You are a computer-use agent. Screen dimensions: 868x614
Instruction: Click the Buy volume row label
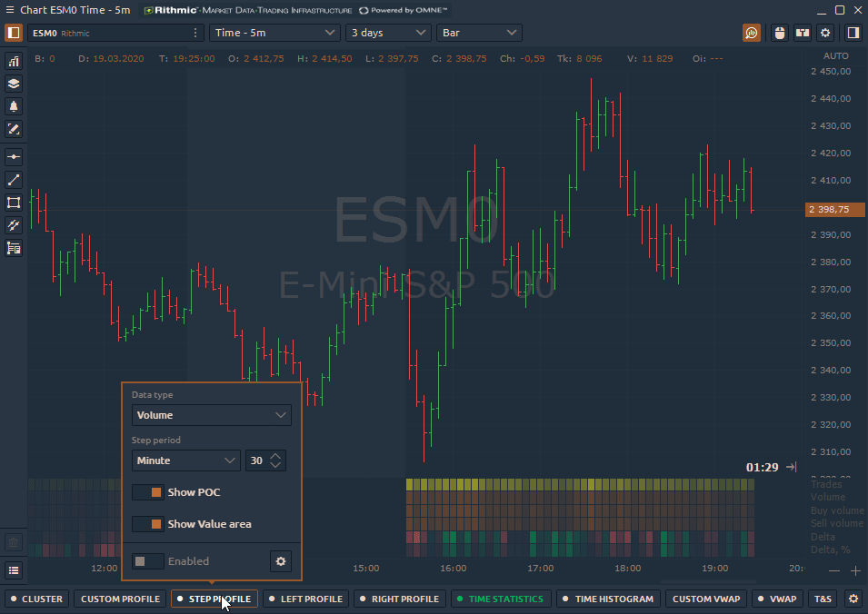(x=837, y=510)
